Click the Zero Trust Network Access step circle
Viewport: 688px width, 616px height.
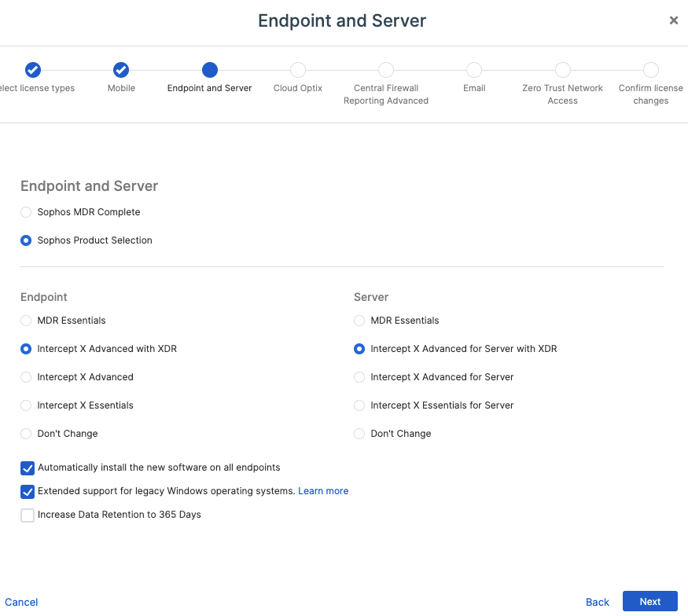point(563,70)
